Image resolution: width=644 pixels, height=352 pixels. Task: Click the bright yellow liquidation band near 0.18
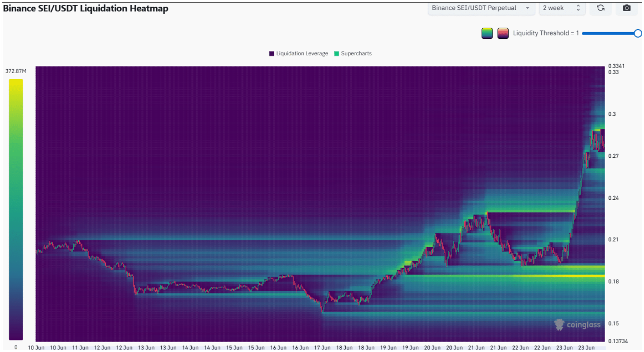556,276
